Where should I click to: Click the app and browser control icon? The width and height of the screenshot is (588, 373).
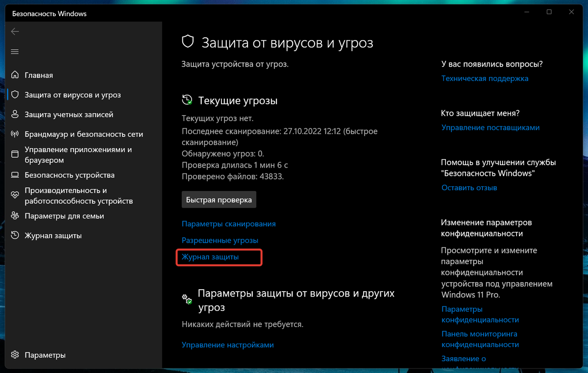point(15,154)
